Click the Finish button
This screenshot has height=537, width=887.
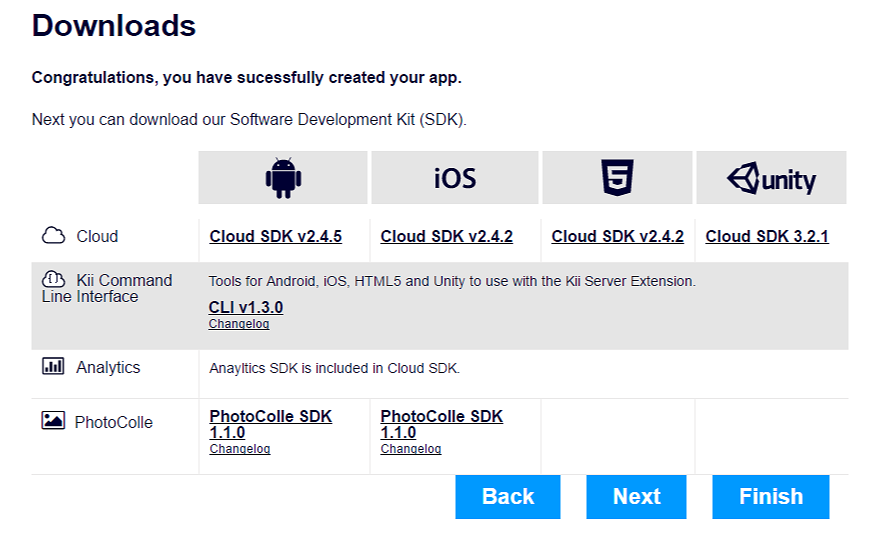coord(771,497)
